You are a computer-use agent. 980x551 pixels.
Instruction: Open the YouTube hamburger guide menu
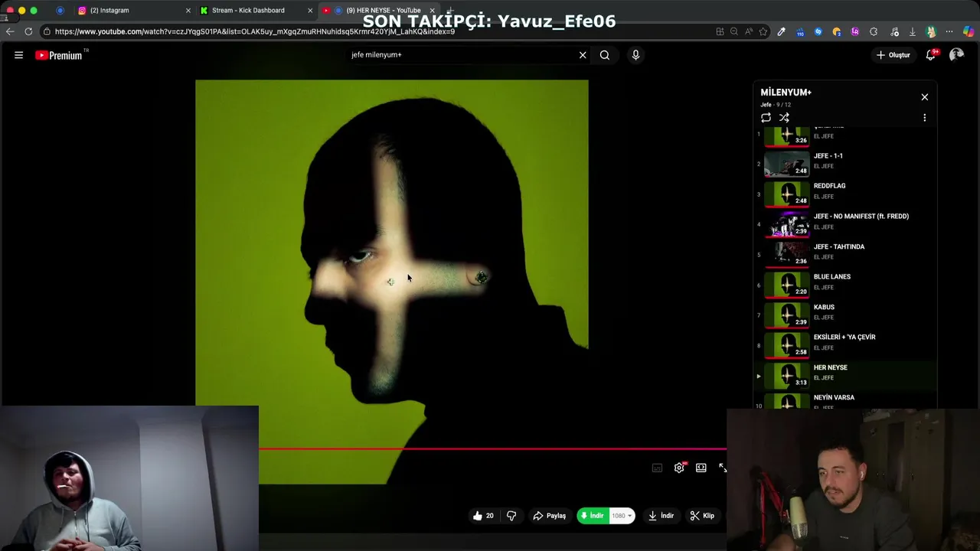coord(18,55)
